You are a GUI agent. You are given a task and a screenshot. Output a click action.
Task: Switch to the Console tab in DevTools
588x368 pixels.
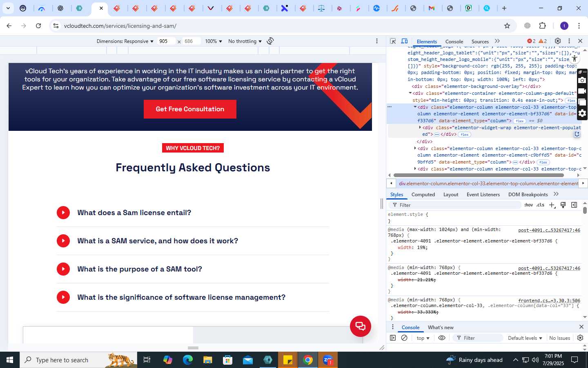(454, 41)
